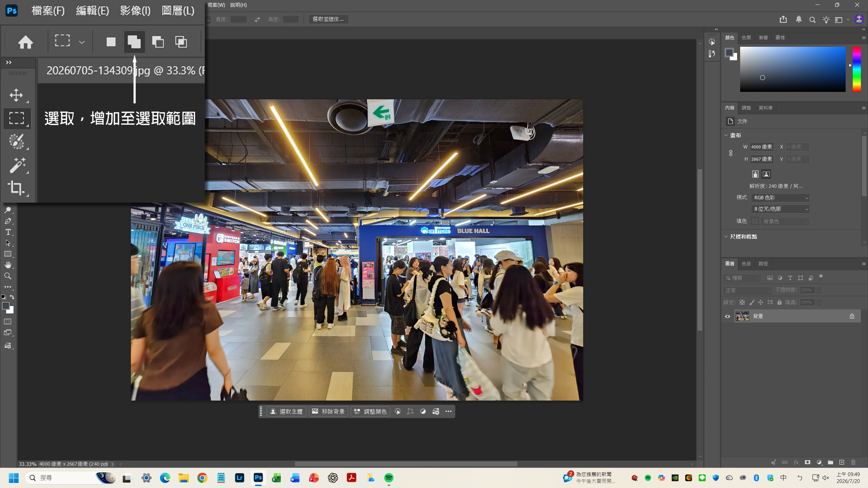Select the Magic Wand tool
This screenshot has width=868, height=488.
click(x=17, y=165)
